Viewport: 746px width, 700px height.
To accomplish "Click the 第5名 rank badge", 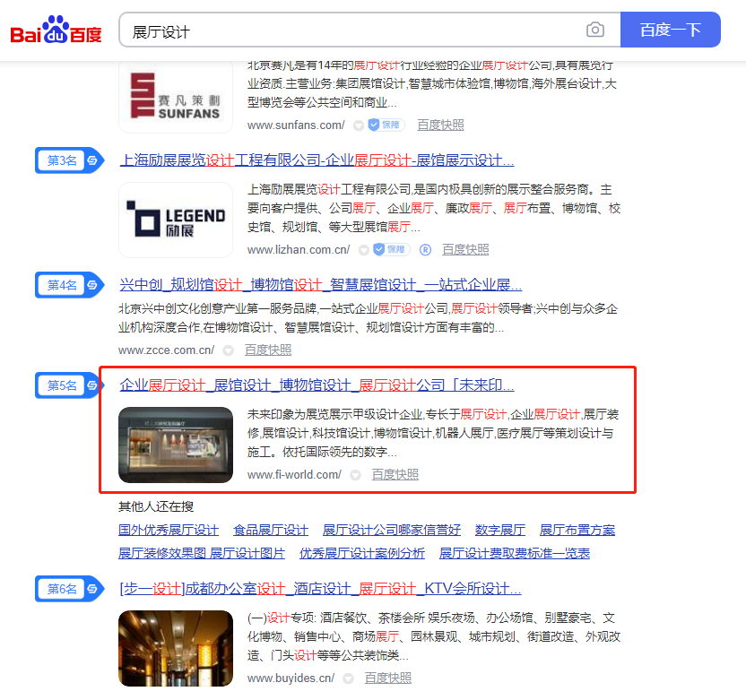I will click(x=69, y=385).
